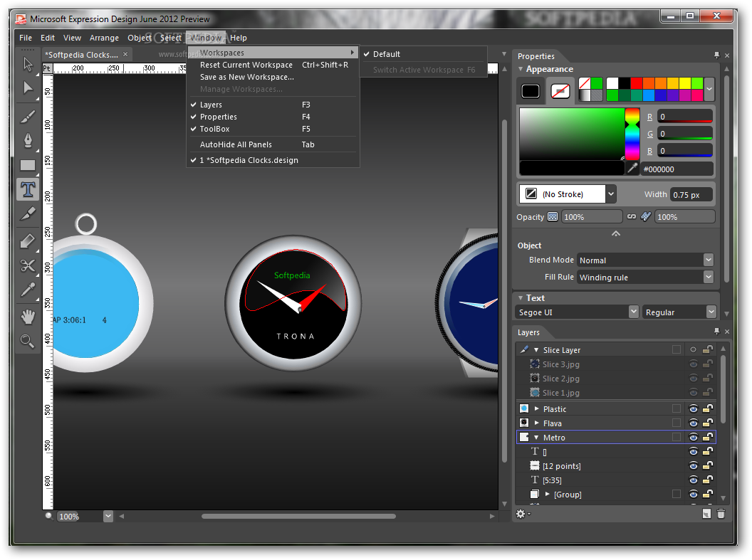
Task: Toggle visibility of the [5:35] text object
Action: coord(694,480)
